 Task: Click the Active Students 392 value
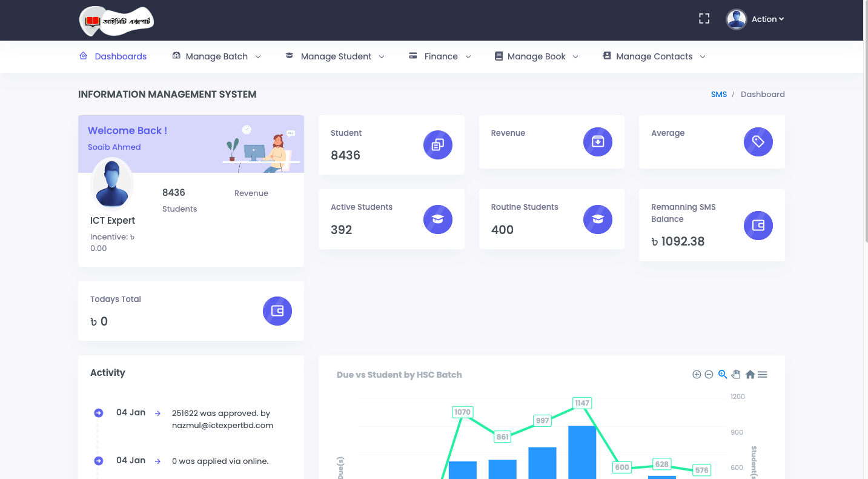click(341, 230)
